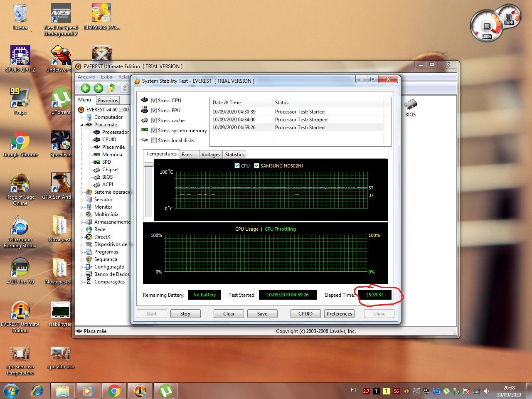The image size is (532, 399).
Task: Switch to EVEREST taskbar button
Action: pos(140,391)
